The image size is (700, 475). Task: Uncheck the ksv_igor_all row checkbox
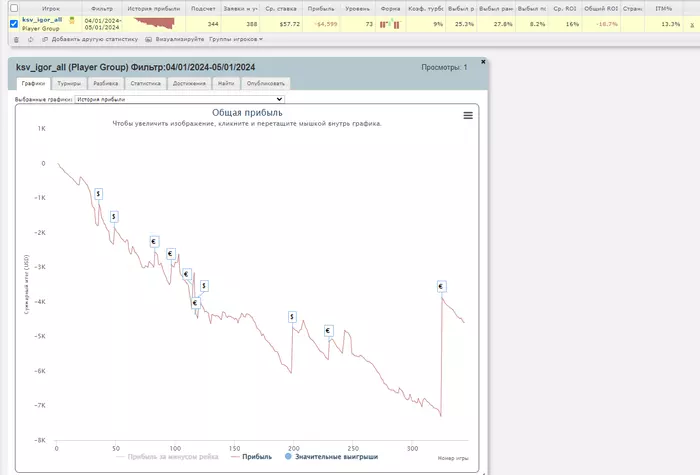click(14, 24)
